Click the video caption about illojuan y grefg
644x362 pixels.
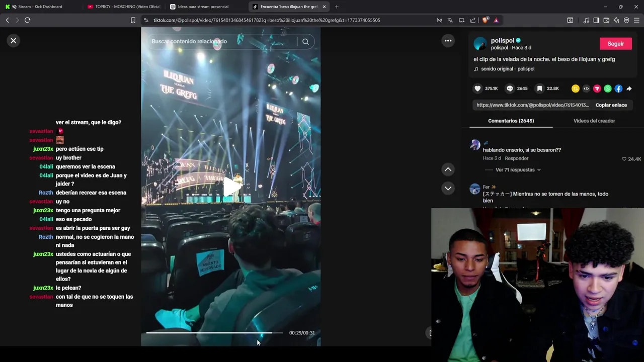coord(544,59)
